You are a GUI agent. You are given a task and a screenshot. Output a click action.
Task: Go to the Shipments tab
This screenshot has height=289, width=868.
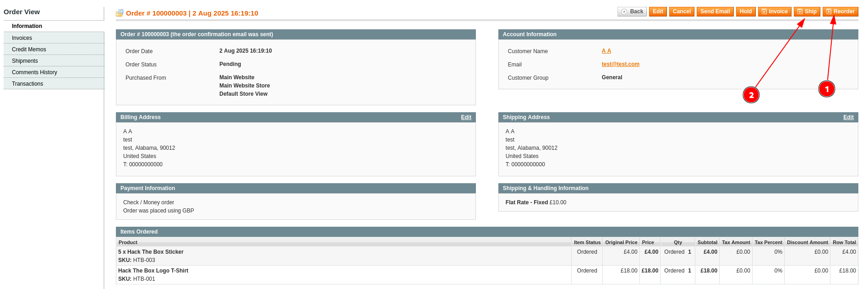[x=25, y=61]
